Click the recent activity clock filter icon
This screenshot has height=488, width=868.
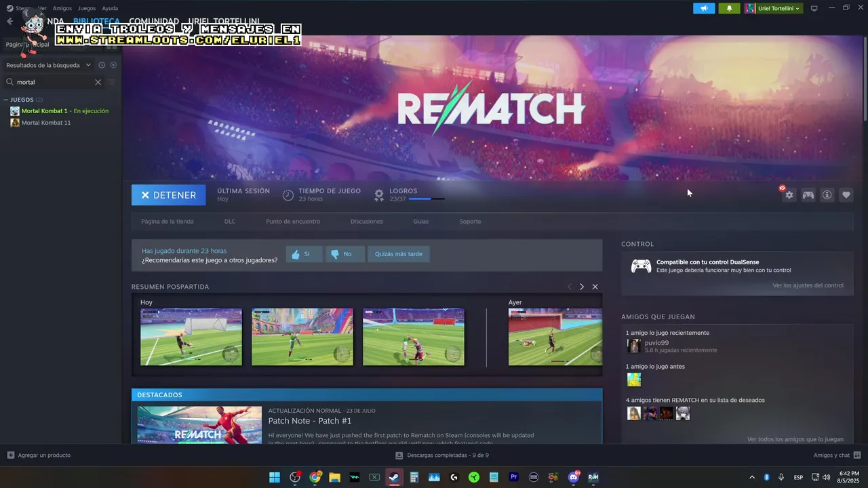click(102, 65)
